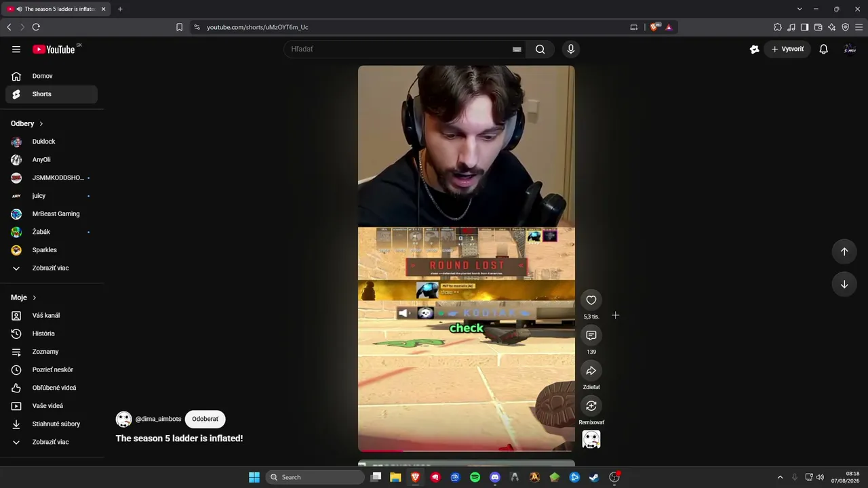Open AnyOli channel subscription
The width and height of the screenshot is (868, 488).
coord(52,160)
